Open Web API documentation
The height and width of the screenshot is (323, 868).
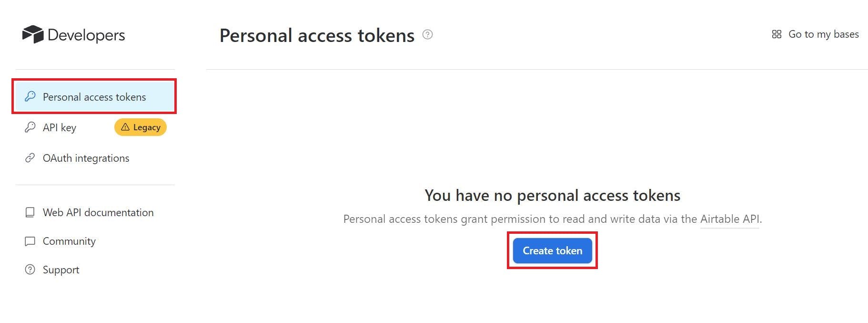(98, 212)
